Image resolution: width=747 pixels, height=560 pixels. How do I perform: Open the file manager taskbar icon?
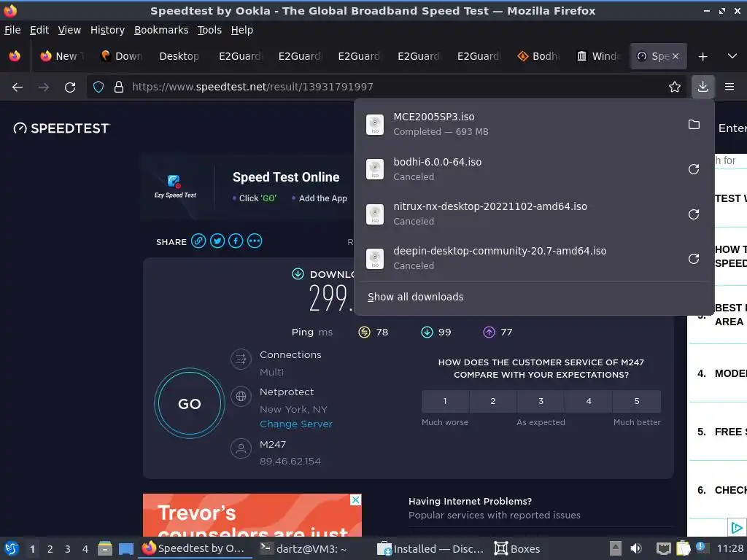pyautogui.click(x=105, y=548)
